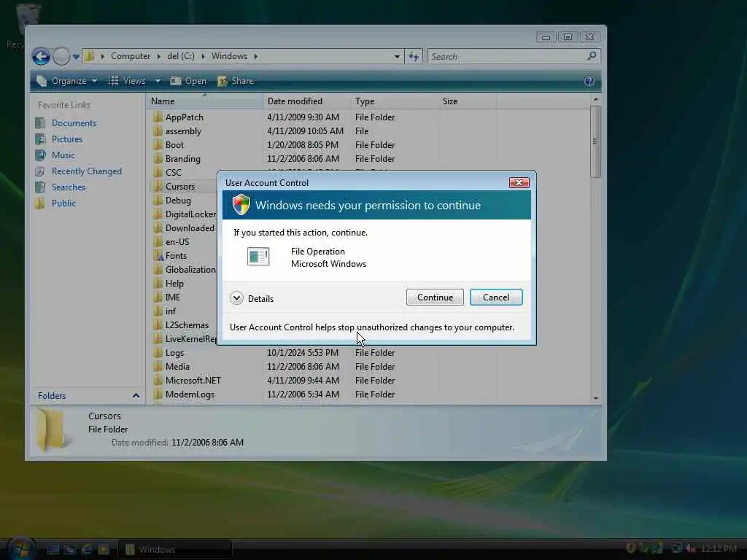This screenshot has height=560, width=747.
Task: Expand Details in User Account Control
Action: (x=252, y=298)
